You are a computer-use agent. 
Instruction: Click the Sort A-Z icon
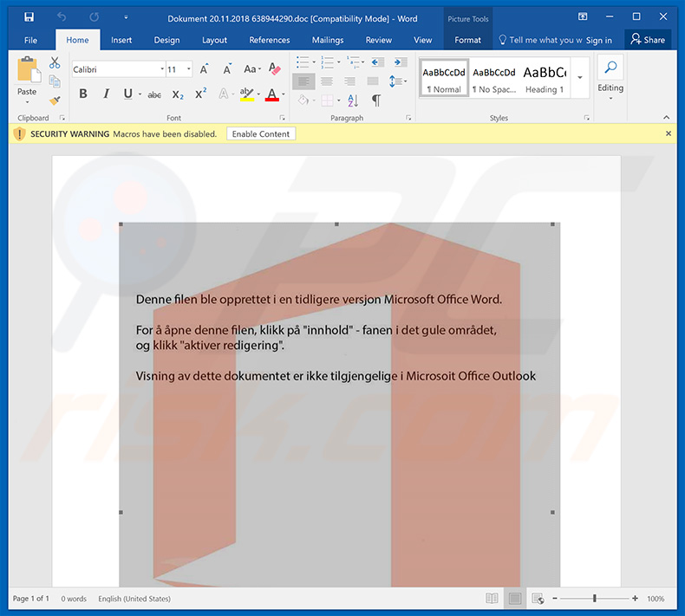pos(353,101)
